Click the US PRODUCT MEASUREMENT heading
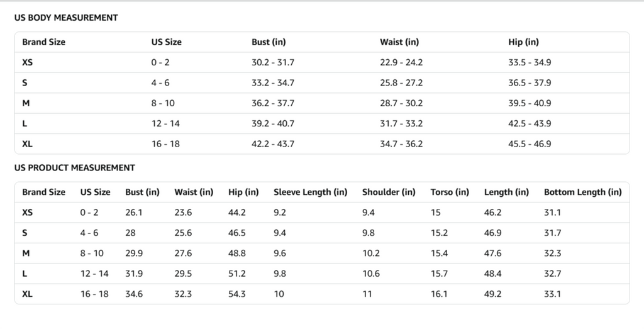The image size is (644, 329). coord(75,168)
